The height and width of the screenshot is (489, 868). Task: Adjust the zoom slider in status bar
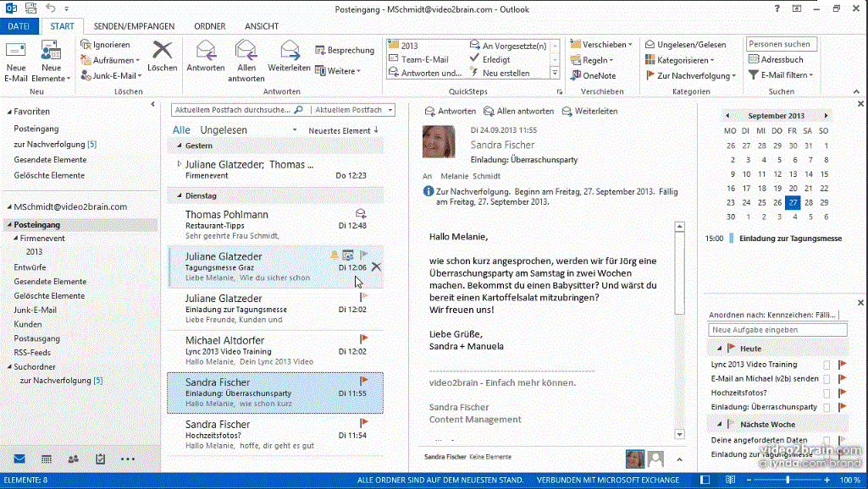788,480
